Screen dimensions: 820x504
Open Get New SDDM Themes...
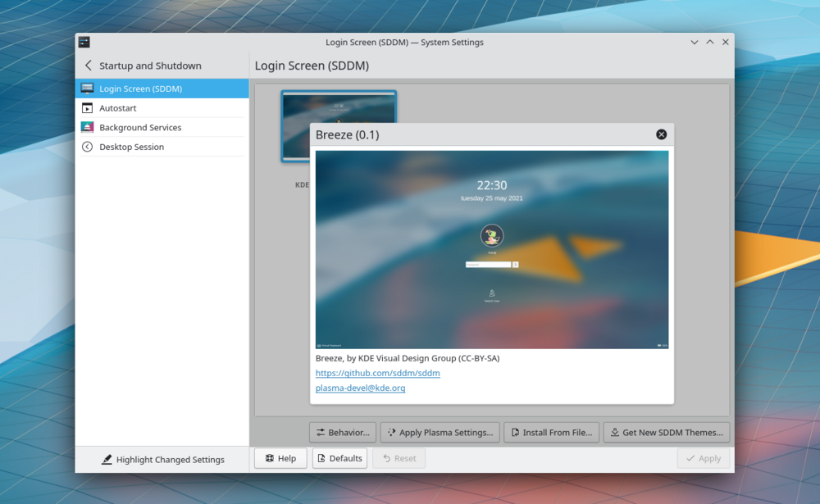[666, 433]
